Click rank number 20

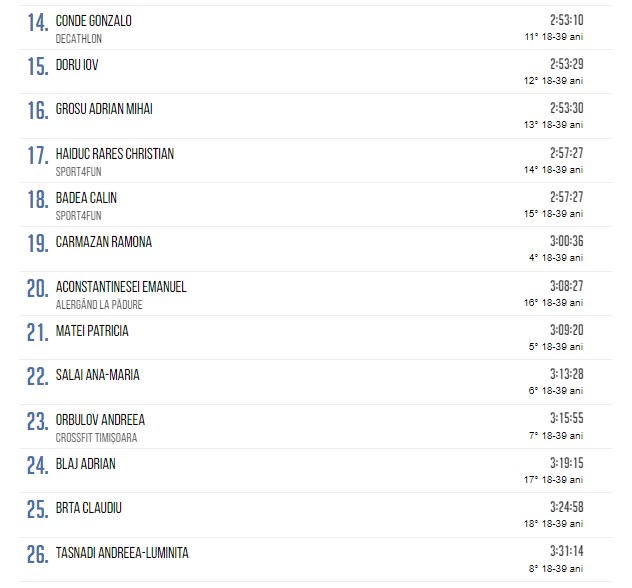pyautogui.click(x=37, y=290)
